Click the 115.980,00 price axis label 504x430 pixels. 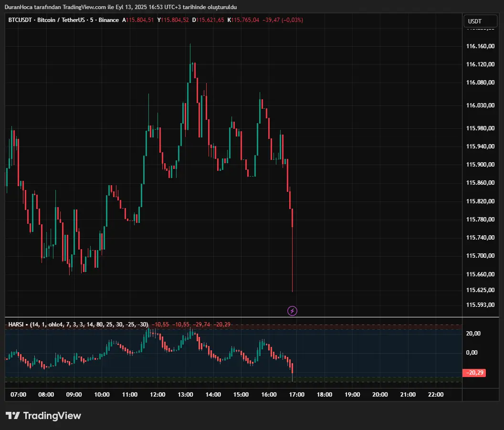(480, 128)
